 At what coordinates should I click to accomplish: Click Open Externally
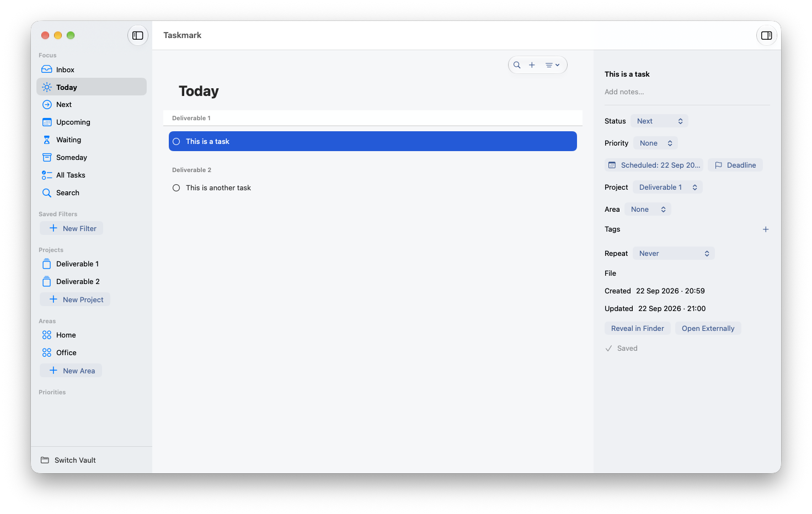[x=708, y=329]
